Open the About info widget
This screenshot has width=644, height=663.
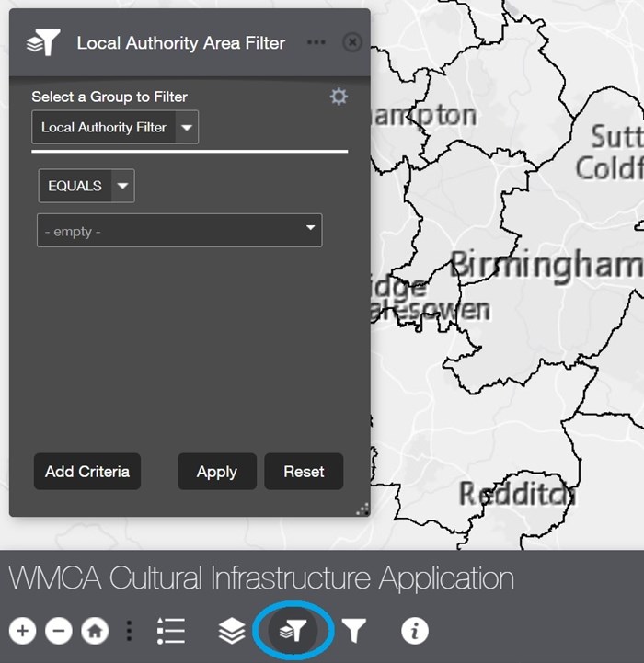415,631
